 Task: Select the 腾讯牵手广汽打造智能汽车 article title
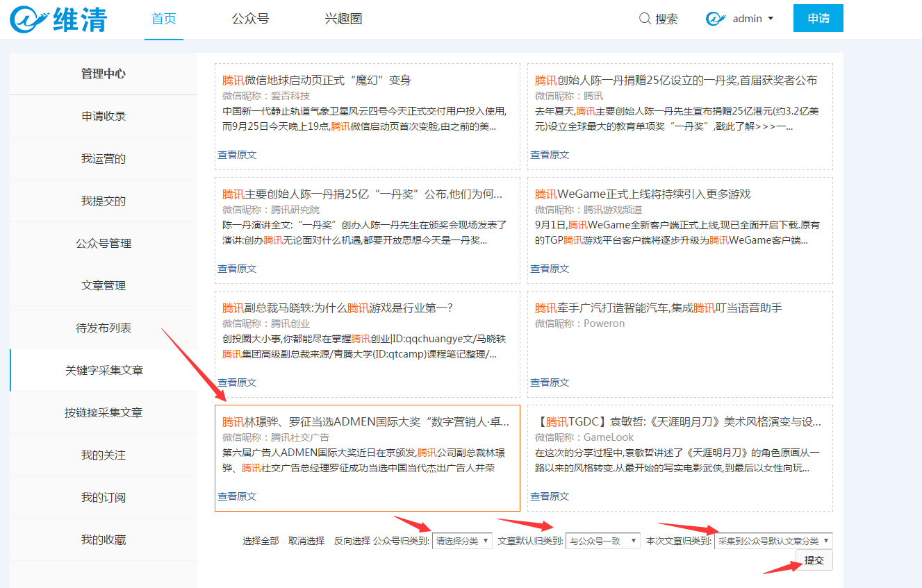pyautogui.click(x=659, y=308)
